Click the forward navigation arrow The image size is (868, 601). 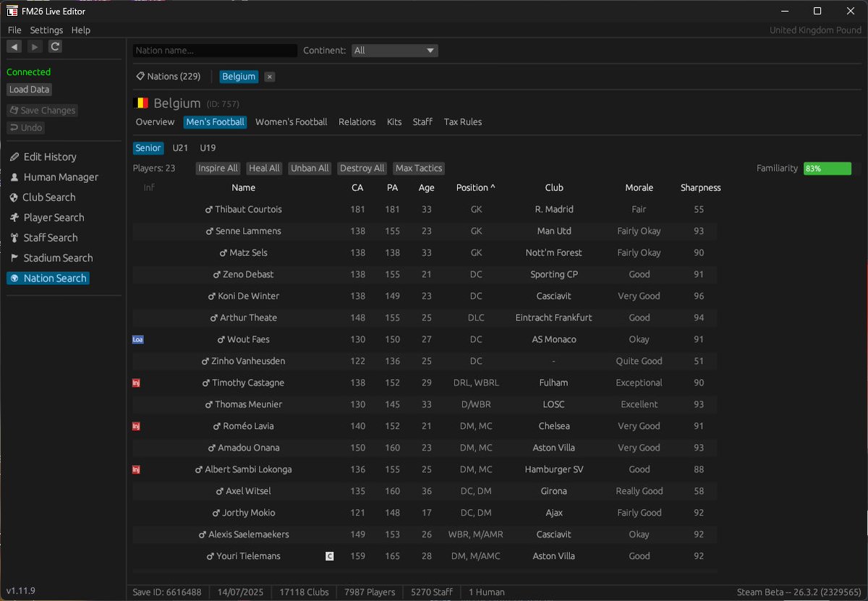pyautogui.click(x=35, y=47)
